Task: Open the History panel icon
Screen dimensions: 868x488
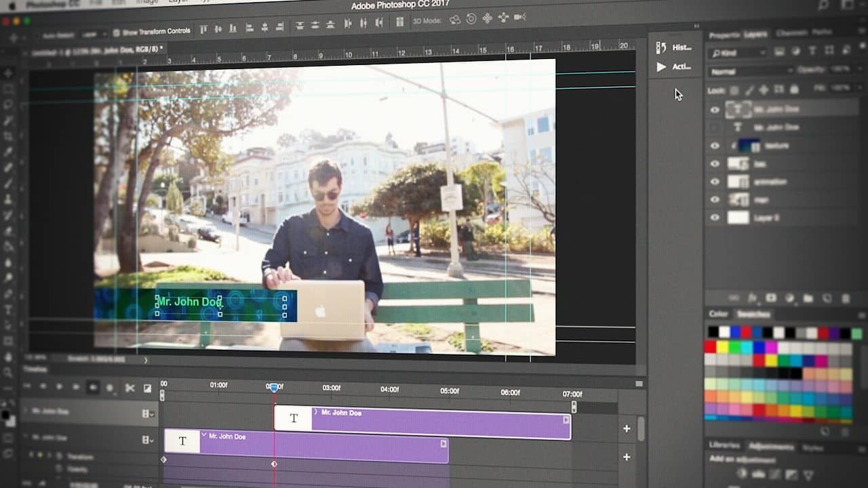Action: point(663,46)
